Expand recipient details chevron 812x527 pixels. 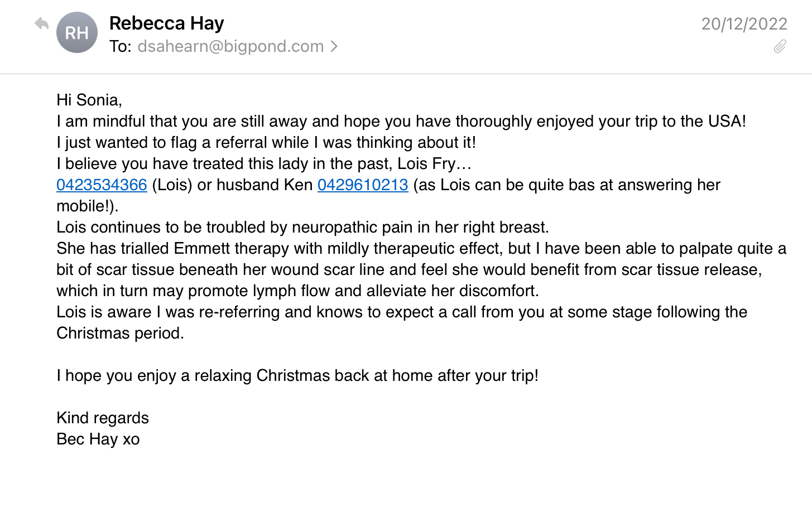334,46
